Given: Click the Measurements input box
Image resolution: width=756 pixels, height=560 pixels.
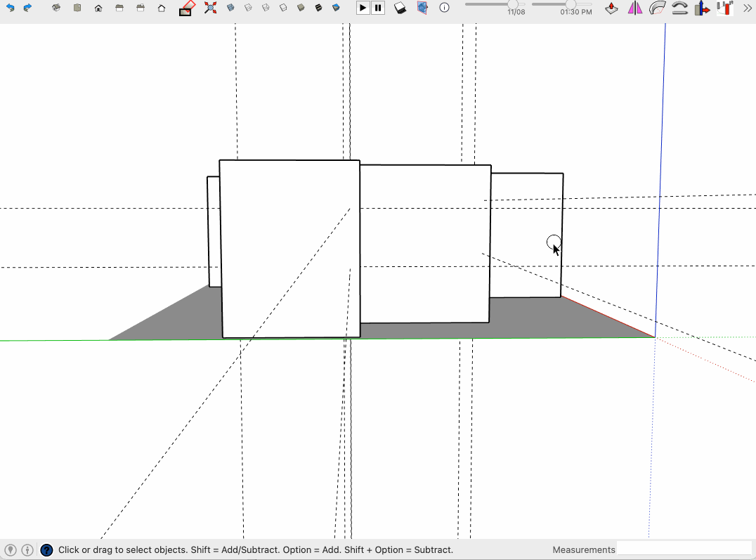Looking at the screenshot, I should (x=684, y=549).
